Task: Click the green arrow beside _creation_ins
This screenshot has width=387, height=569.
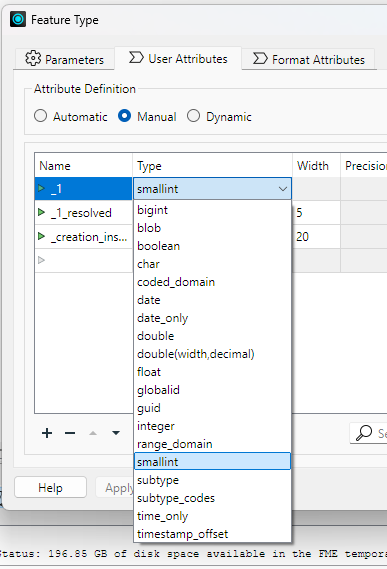Action: [41, 236]
